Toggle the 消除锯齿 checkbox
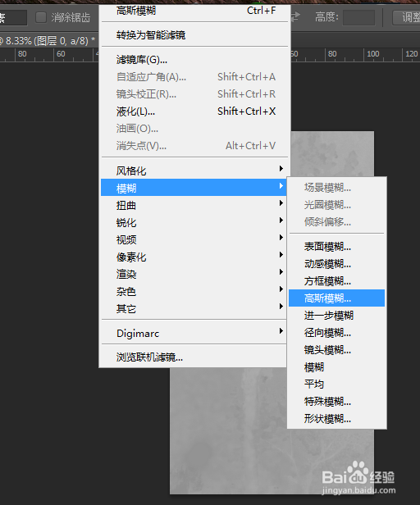The width and height of the screenshot is (420, 505). pos(41,17)
